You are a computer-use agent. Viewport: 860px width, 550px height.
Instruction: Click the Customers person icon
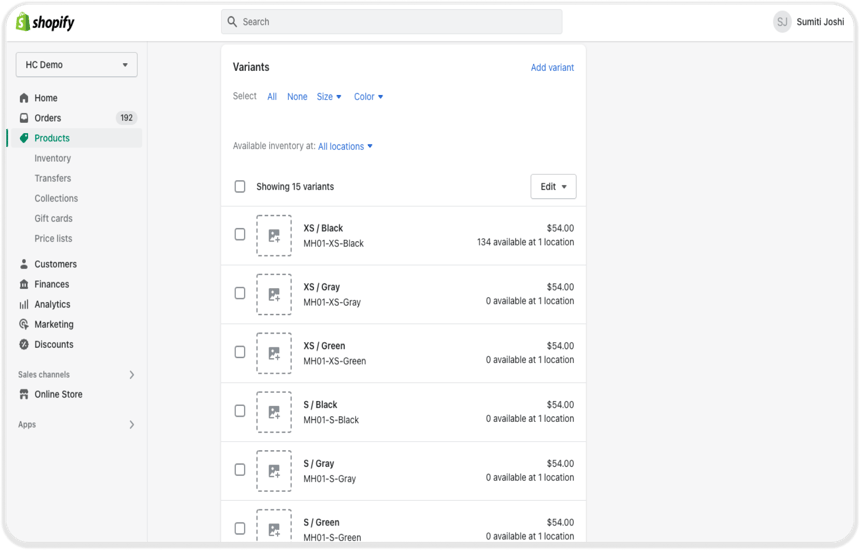[x=24, y=264]
